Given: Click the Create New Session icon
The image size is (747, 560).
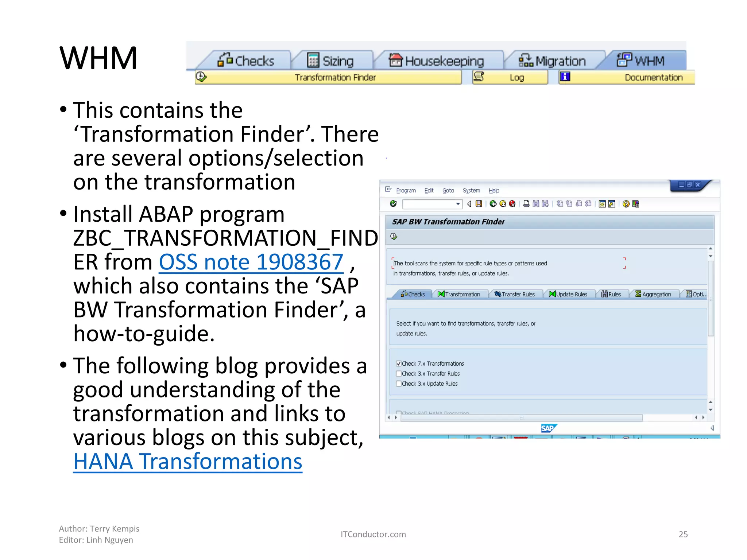Looking at the screenshot, I should click(x=602, y=204).
